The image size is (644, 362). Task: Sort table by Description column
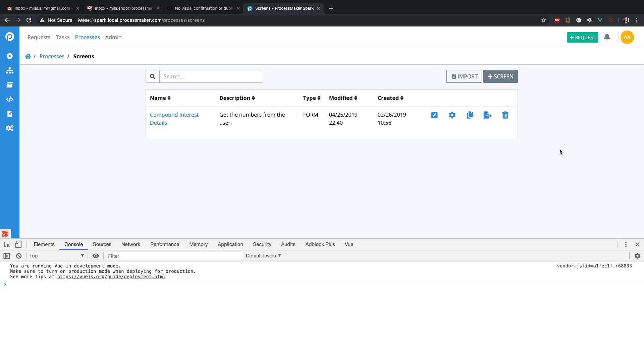(237, 98)
